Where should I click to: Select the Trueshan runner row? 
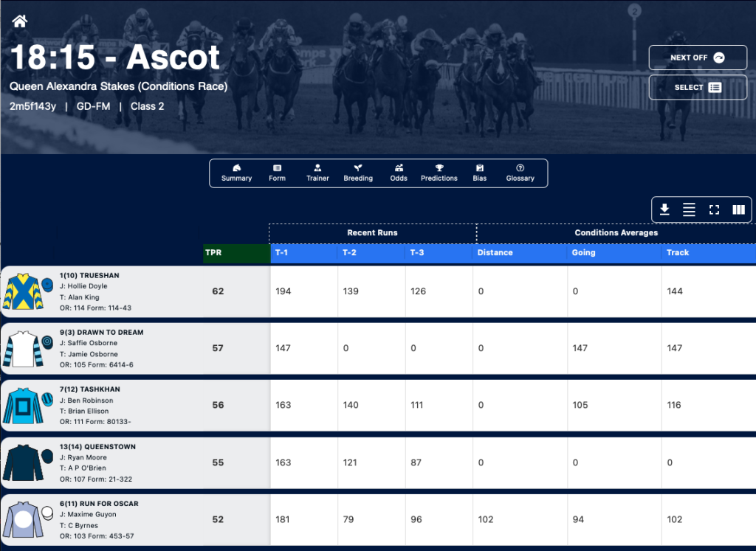click(x=379, y=291)
